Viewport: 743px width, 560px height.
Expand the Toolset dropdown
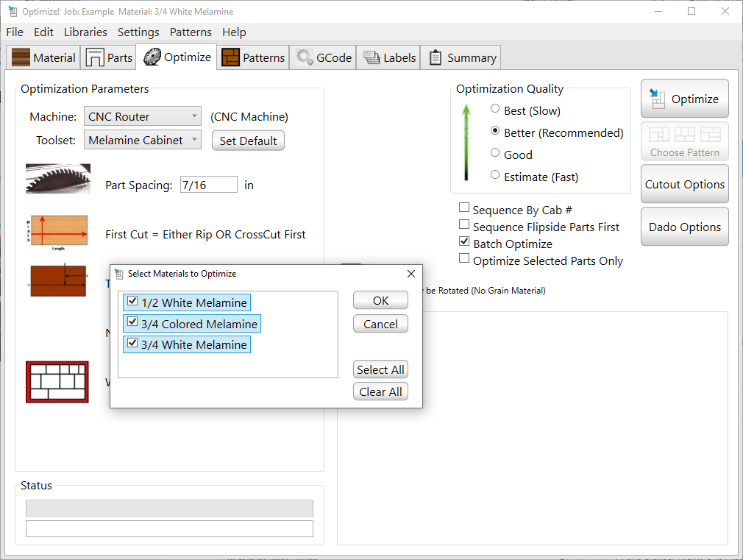[143, 140]
